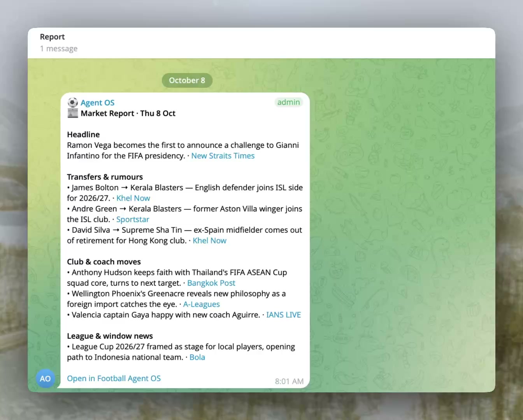Click the AO sender avatar

(x=45, y=378)
